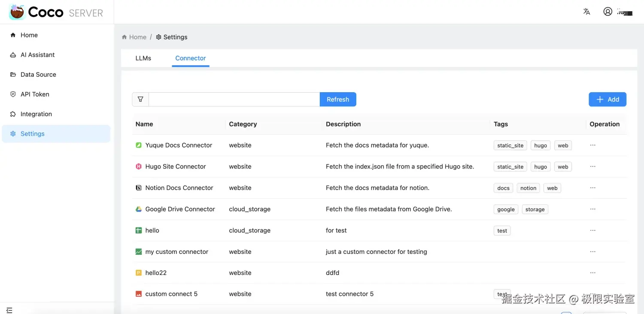Open operations menu for Yuque Docs Connector
This screenshot has width=644, height=314.
click(592, 145)
